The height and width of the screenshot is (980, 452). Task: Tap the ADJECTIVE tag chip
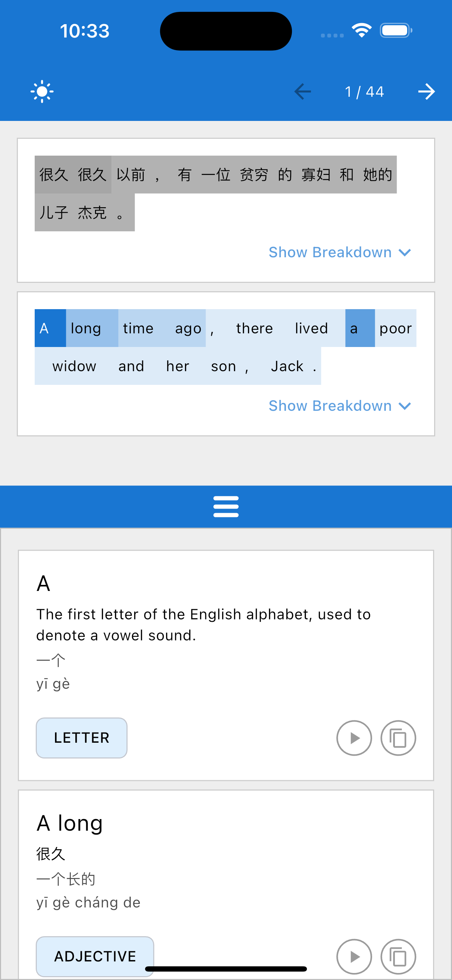[x=95, y=956]
